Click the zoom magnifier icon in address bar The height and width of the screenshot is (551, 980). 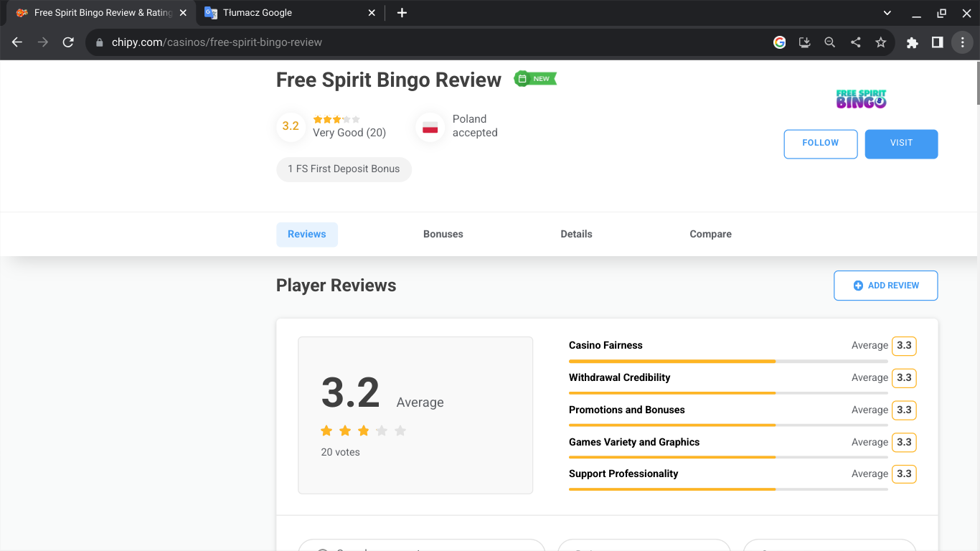(829, 42)
